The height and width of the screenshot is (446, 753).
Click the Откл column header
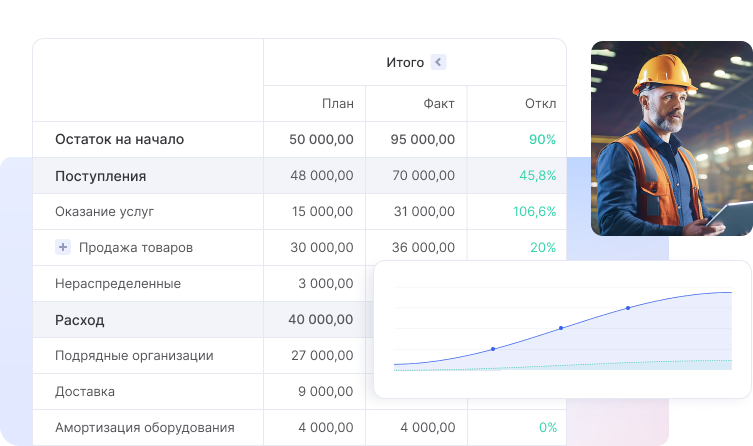point(540,103)
